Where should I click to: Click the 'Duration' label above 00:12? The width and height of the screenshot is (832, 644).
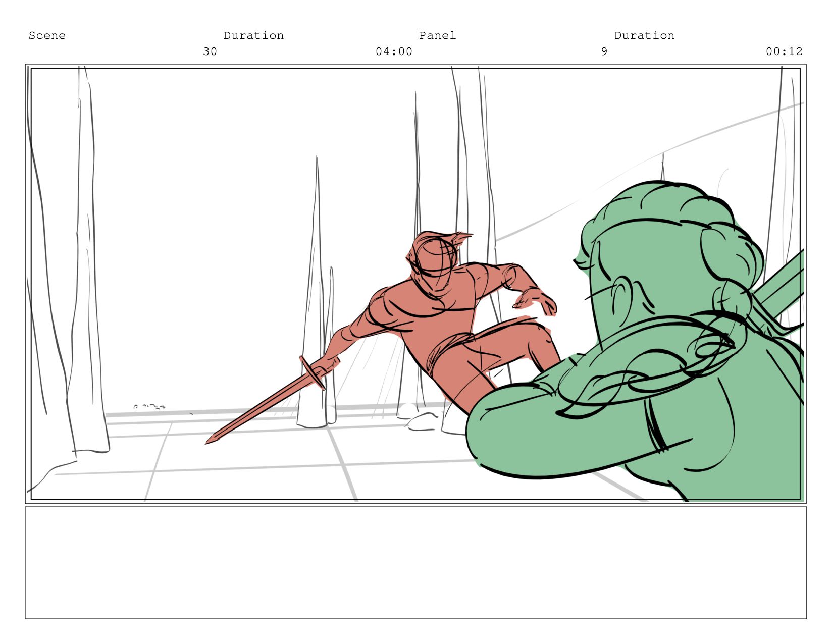644,35
